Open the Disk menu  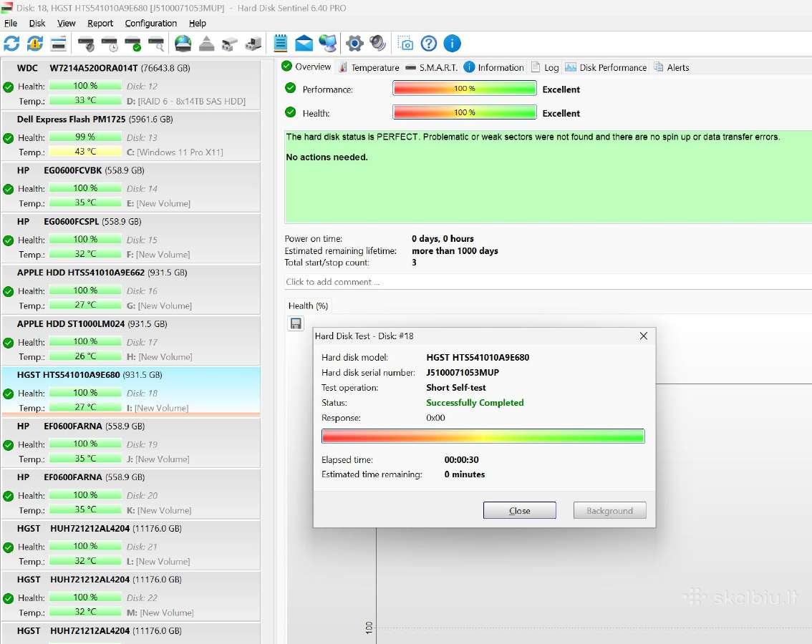pos(37,24)
